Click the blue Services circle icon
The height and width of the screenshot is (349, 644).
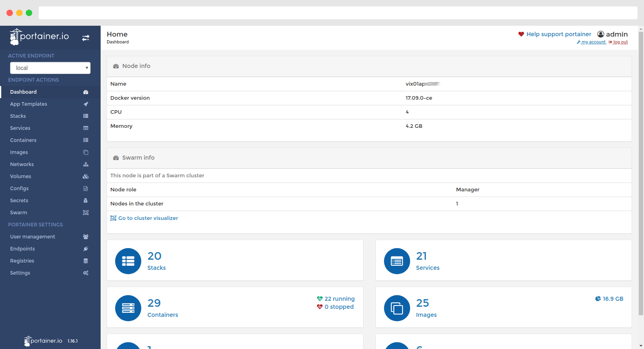(397, 261)
